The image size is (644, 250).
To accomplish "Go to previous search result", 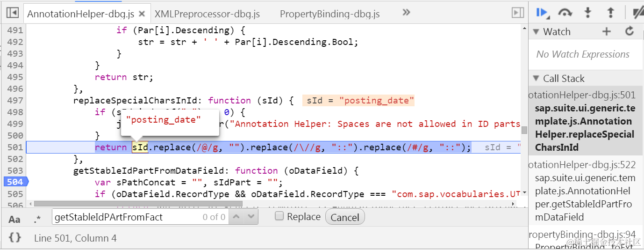I will 236,217.
